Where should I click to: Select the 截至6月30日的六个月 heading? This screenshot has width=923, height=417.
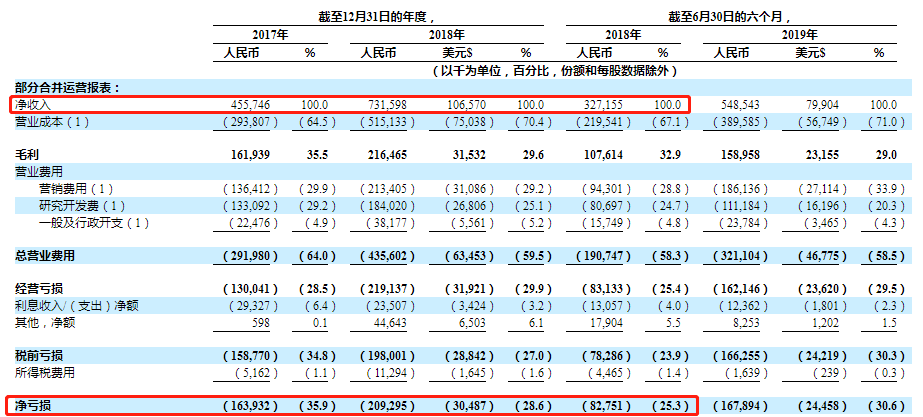click(x=730, y=18)
